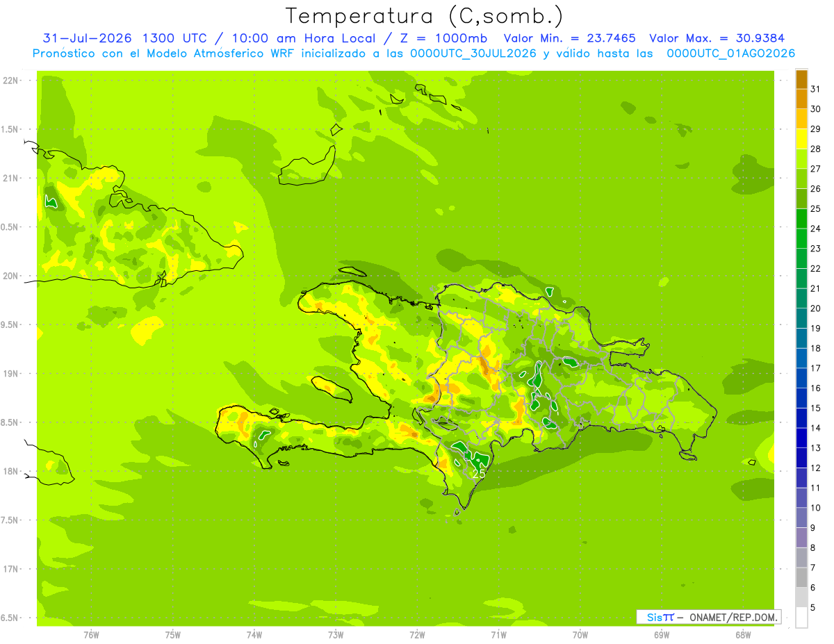This screenshot has height=644, width=834.
Task: Click the '72W' longitude label
Action: click(x=417, y=634)
